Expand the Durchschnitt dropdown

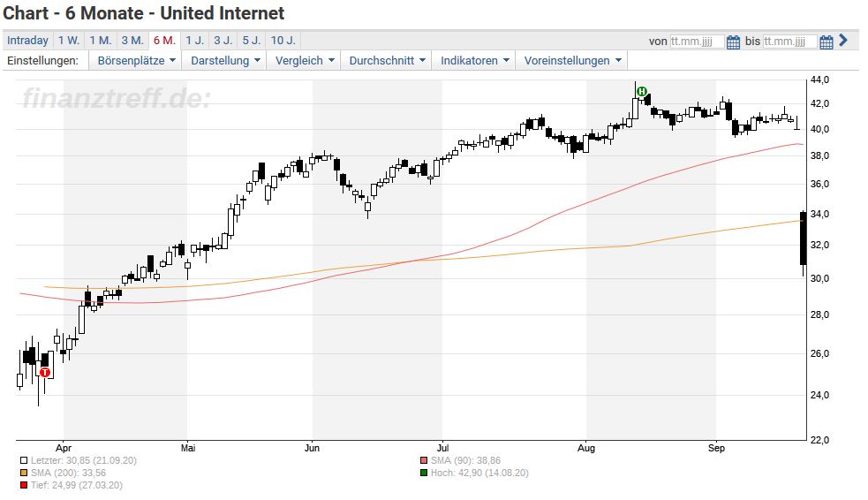tap(387, 60)
